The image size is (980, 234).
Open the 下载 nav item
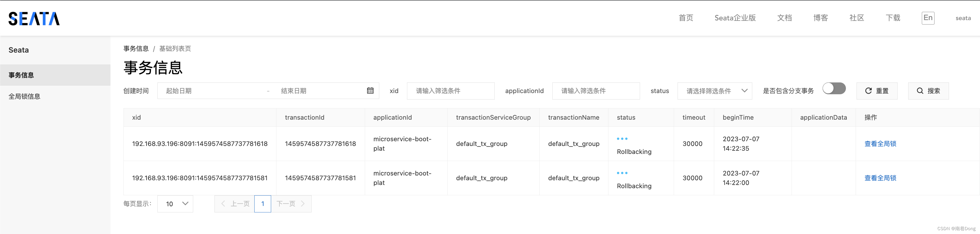coord(893,18)
